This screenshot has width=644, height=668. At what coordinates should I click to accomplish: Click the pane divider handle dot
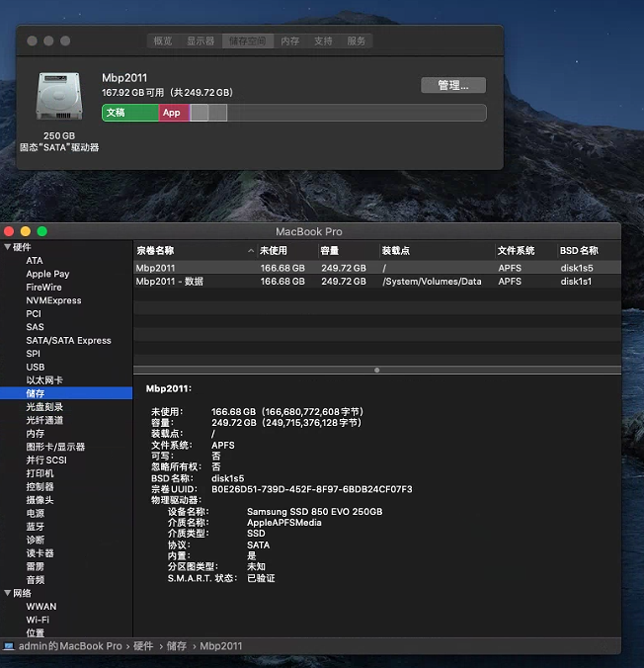pos(376,371)
